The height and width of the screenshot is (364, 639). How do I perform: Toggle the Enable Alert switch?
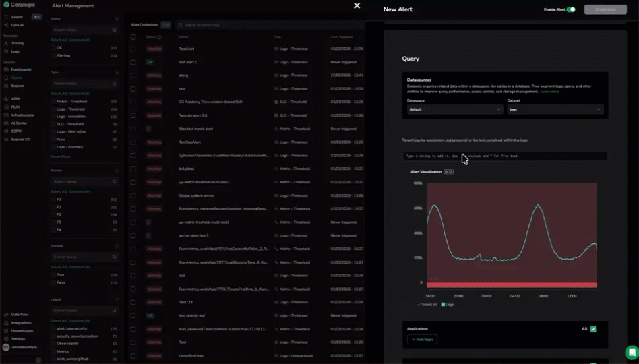coord(571,9)
